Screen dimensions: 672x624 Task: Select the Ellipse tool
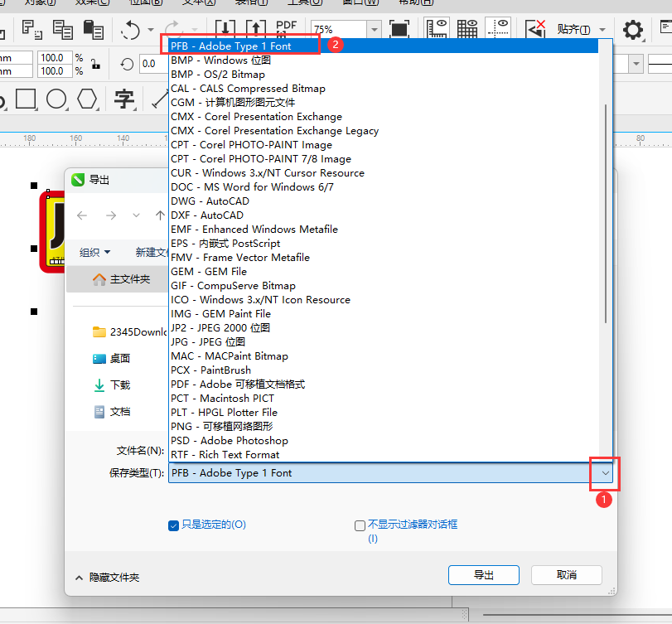(x=56, y=99)
